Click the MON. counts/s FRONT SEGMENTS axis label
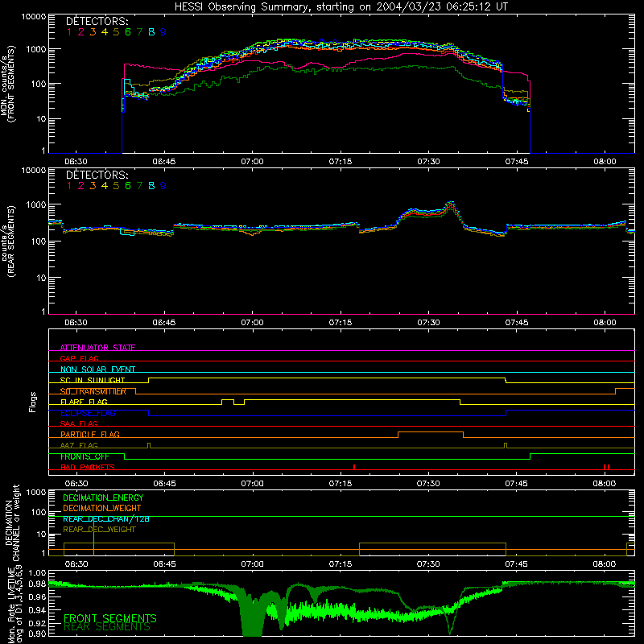This screenshot has height=644, width=644. click(x=8, y=84)
